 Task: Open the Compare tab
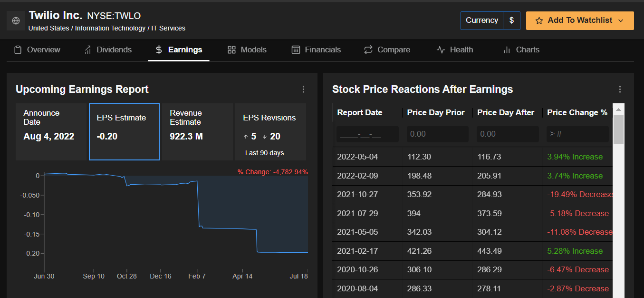click(x=387, y=50)
